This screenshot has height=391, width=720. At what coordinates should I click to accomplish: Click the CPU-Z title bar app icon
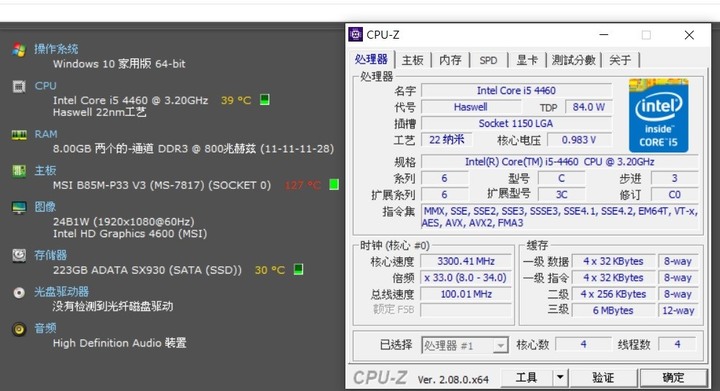tap(355, 34)
